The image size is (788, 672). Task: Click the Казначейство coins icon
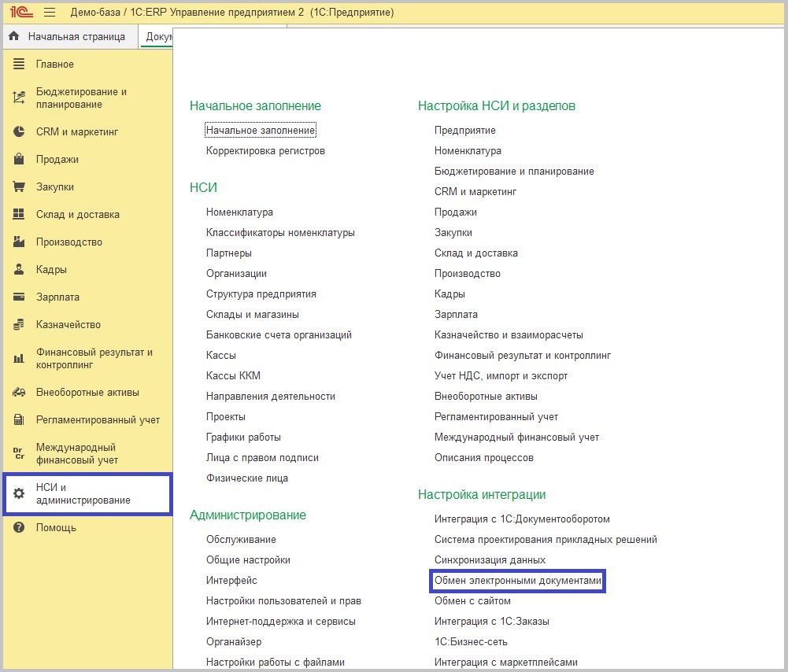20,325
